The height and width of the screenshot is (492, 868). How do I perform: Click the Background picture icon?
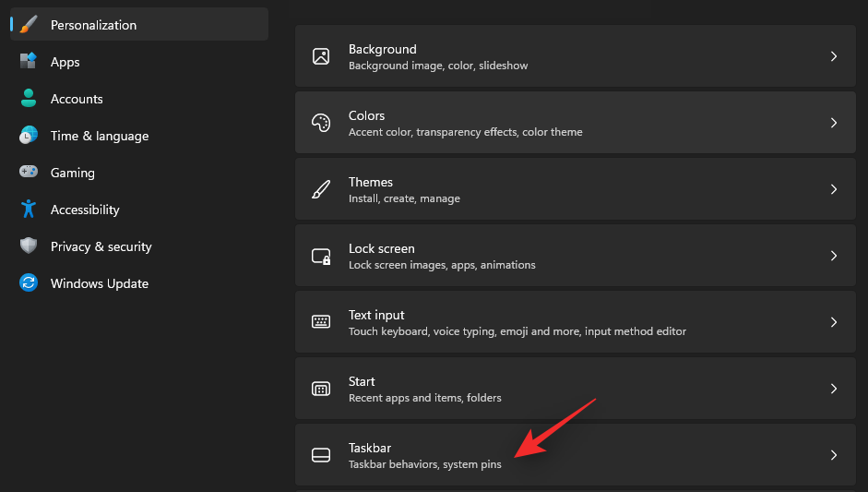coord(321,56)
